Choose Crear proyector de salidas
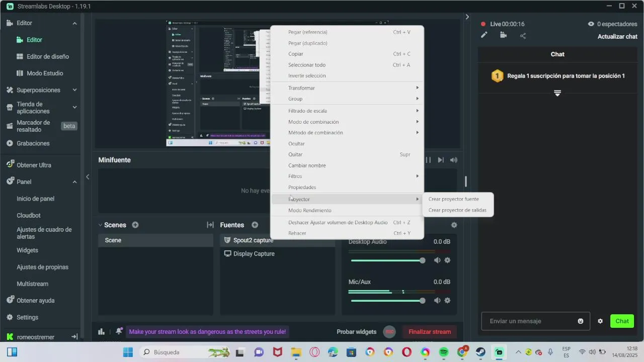 click(458, 210)
